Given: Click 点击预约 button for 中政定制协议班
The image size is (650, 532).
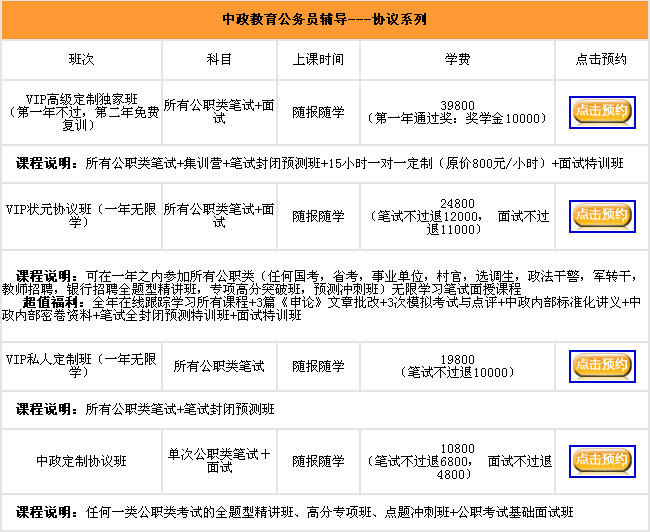Looking at the screenshot, I should click(602, 461).
